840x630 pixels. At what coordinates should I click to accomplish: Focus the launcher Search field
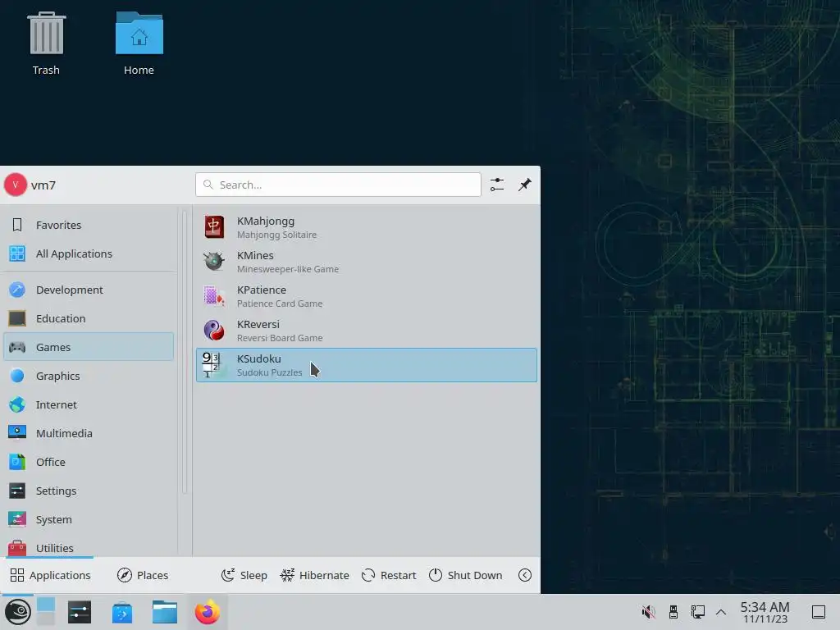point(338,185)
